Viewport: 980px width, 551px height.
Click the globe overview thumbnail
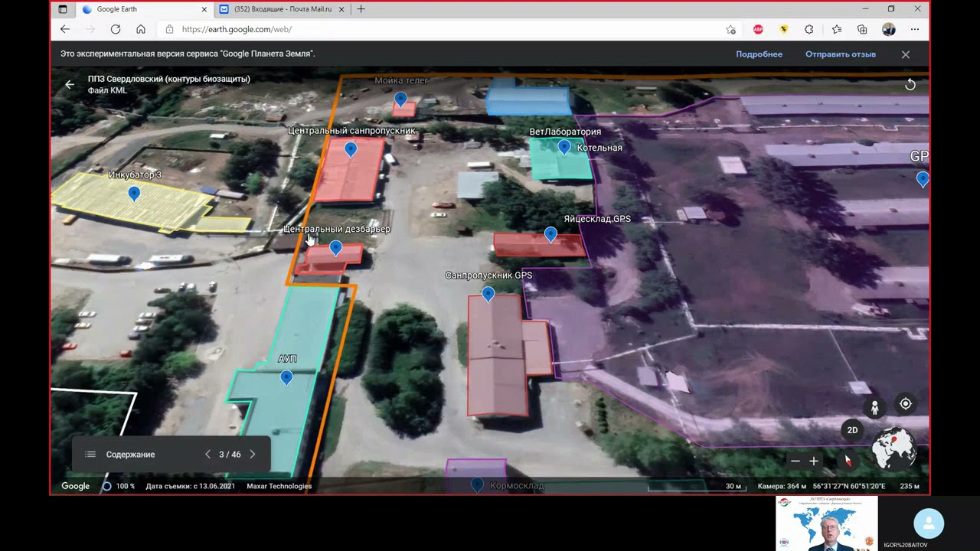(894, 448)
